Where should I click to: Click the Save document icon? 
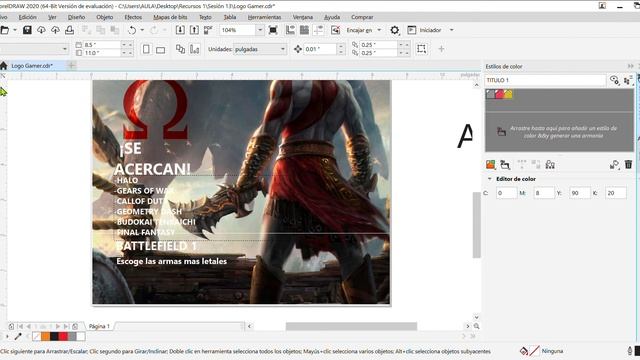27,30
